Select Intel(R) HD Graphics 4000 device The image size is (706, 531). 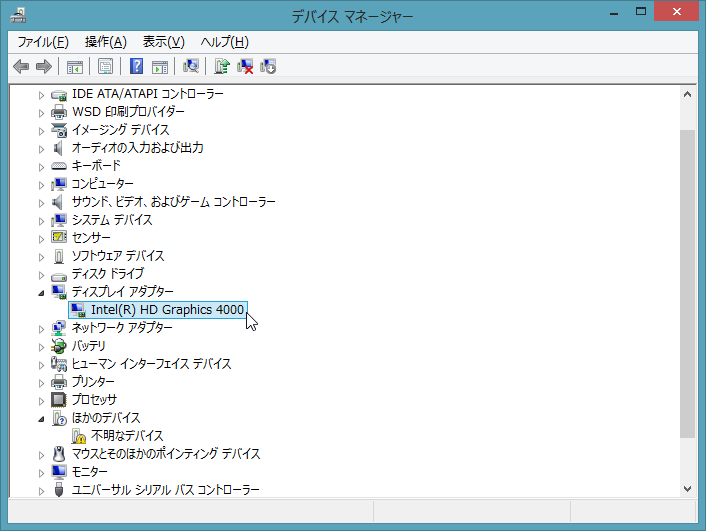pyautogui.click(x=166, y=310)
